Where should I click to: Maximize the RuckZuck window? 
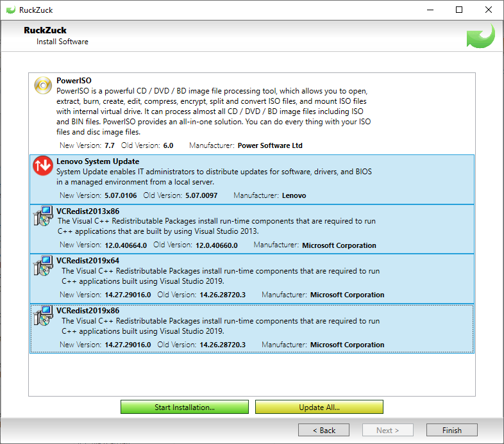click(459, 10)
